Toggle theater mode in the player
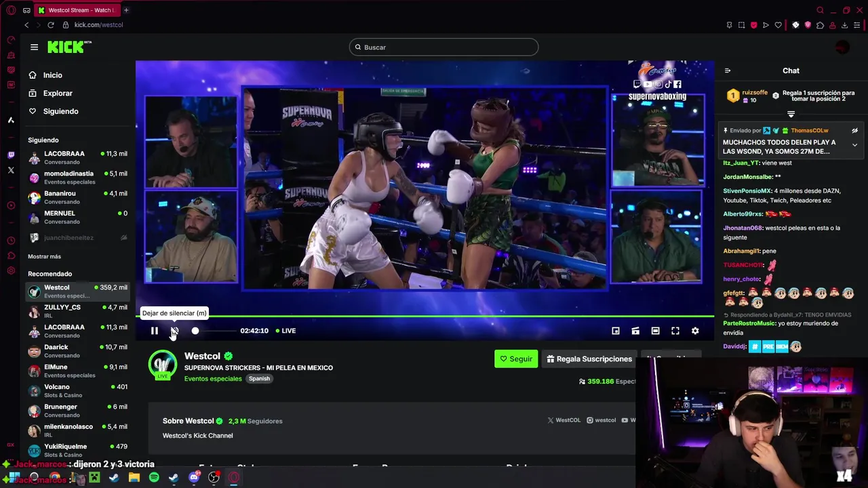 (x=655, y=331)
